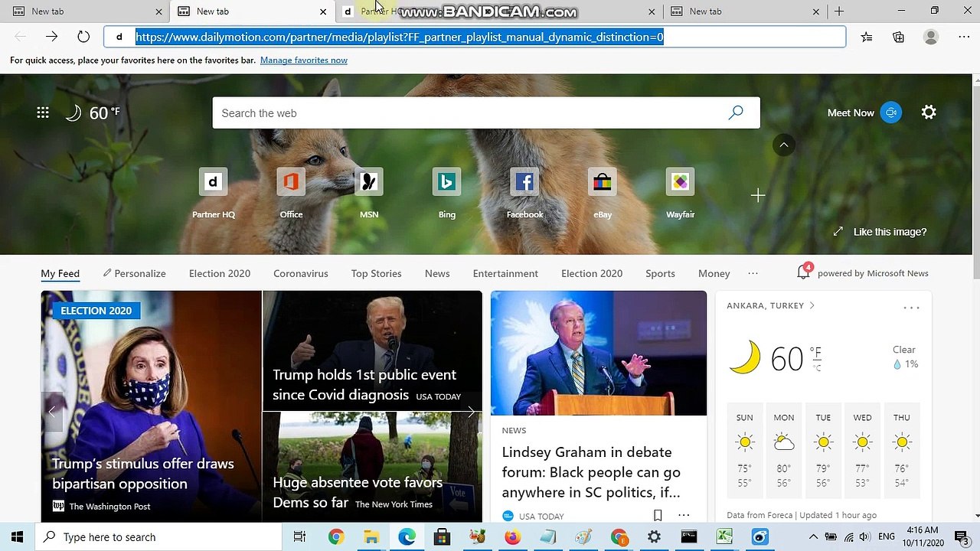Screen dimensions: 980x551
Task: Select MON forecast in weather card
Action: 784,450
